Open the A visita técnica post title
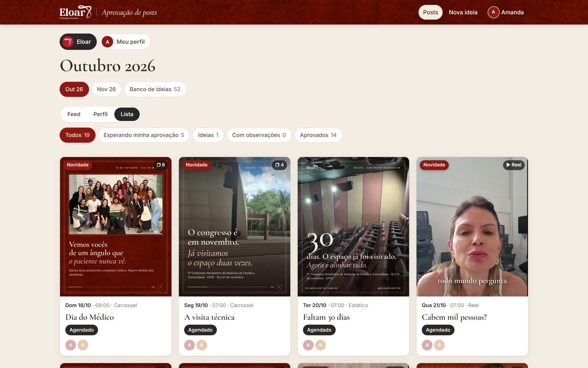Image resolution: width=588 pixels, height=368 pixels. tap(209, 317)
